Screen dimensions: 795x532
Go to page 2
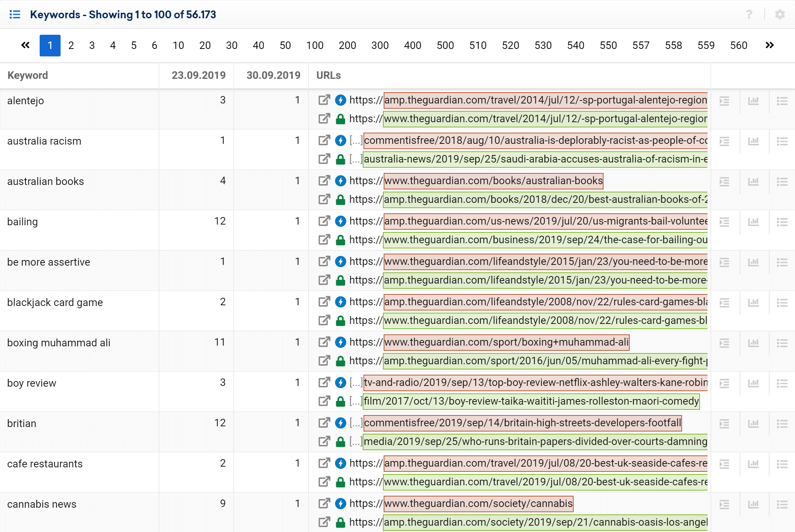click(x=71, y=46)
